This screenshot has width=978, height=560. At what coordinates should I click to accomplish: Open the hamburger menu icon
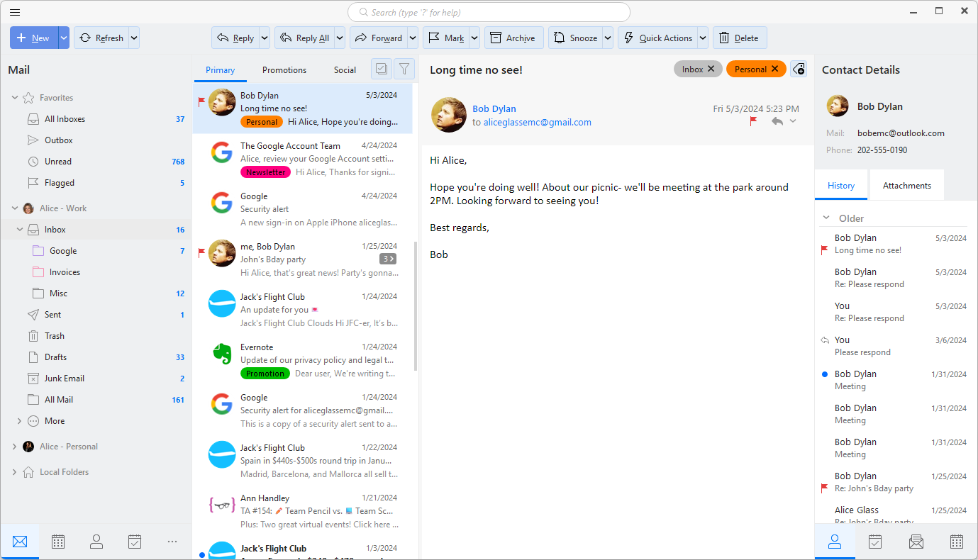pos(15,12)
